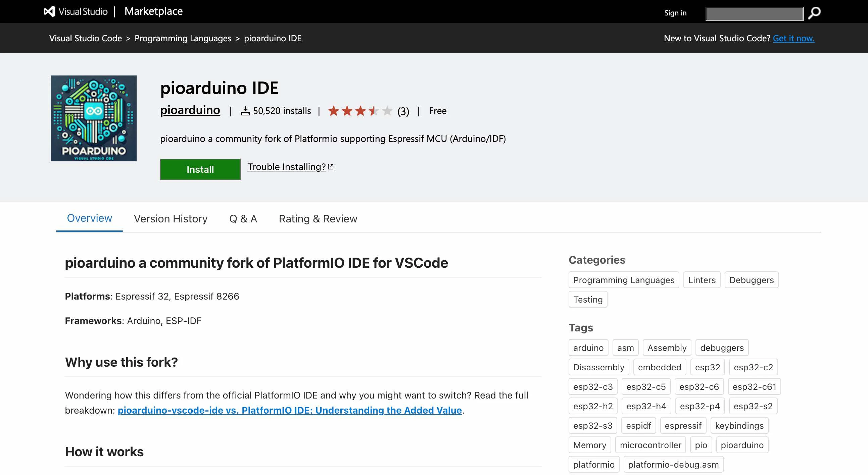The image size is (868, 475).
Task: Open Programming Languages breadcrumb
Action: pos(183,38)
